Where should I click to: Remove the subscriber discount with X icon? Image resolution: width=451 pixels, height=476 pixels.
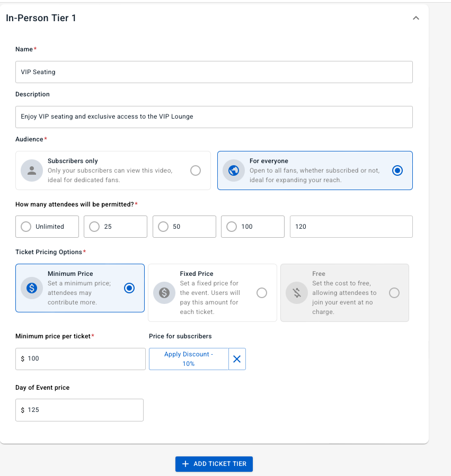tap(237, 359)
